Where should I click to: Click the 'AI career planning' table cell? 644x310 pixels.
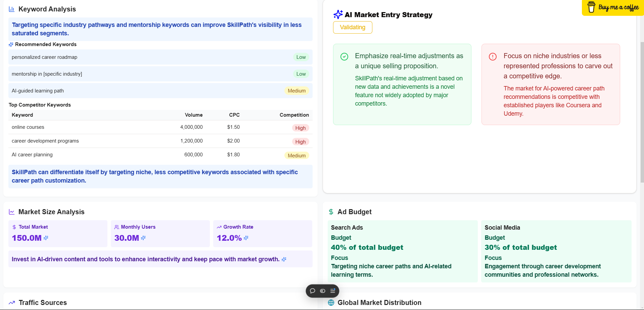point(32,155)
